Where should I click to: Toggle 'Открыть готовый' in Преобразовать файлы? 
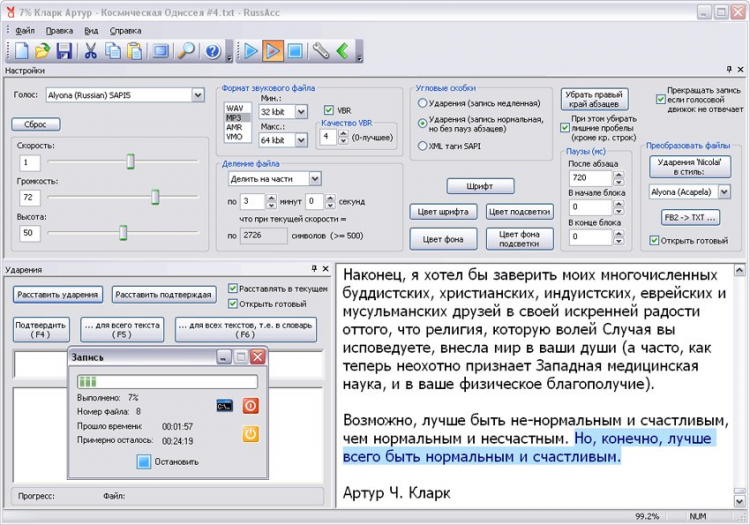654,241
